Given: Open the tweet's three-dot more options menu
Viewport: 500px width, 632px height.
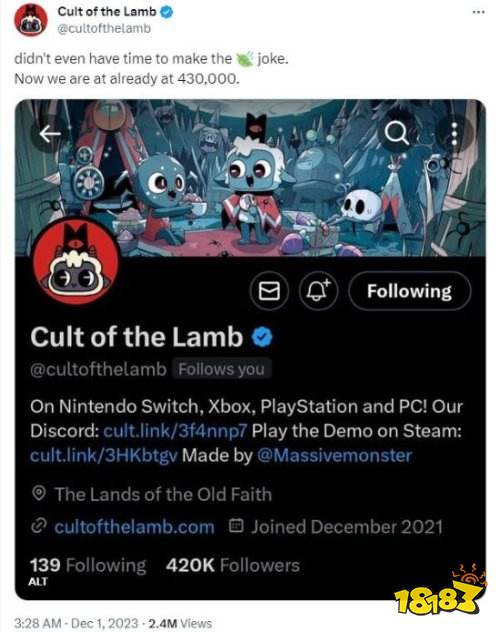Looking at the screenshot, I should click(478, 12).
